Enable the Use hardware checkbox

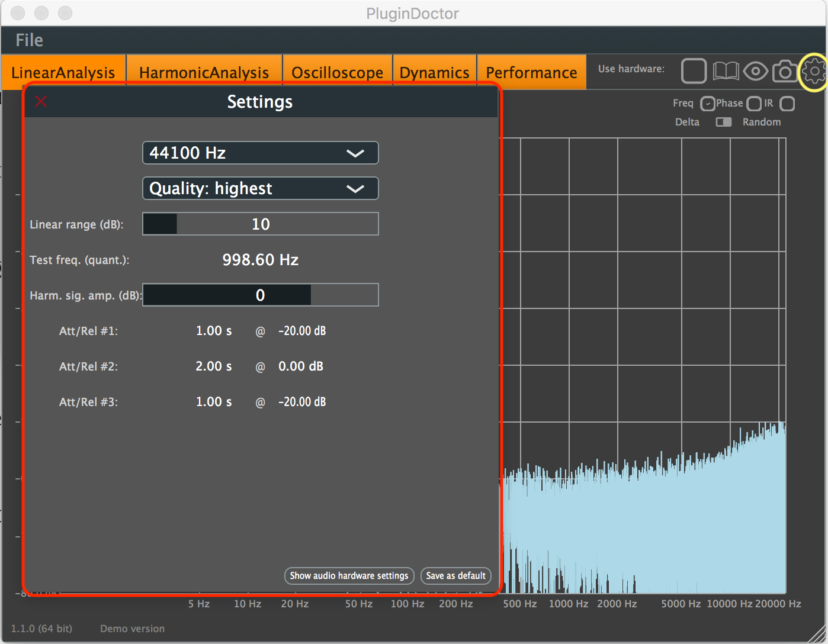click(694, 71)
